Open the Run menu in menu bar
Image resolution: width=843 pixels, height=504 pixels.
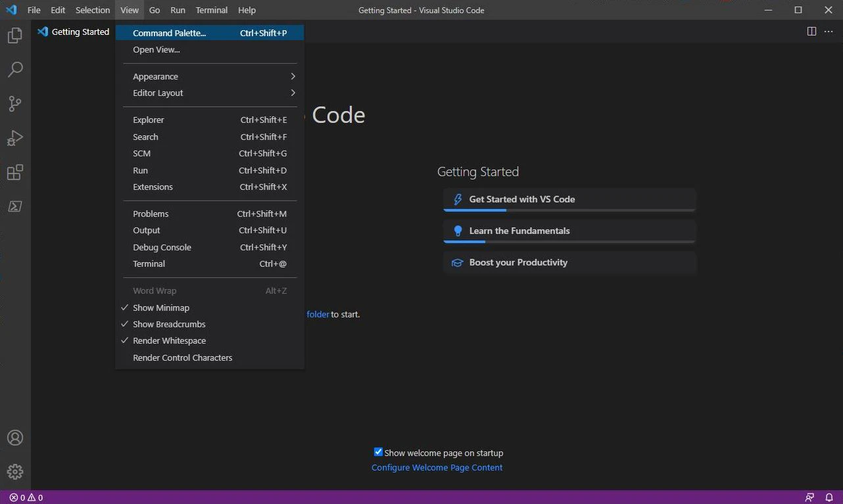pyautogui.click(x=178, y=10)
